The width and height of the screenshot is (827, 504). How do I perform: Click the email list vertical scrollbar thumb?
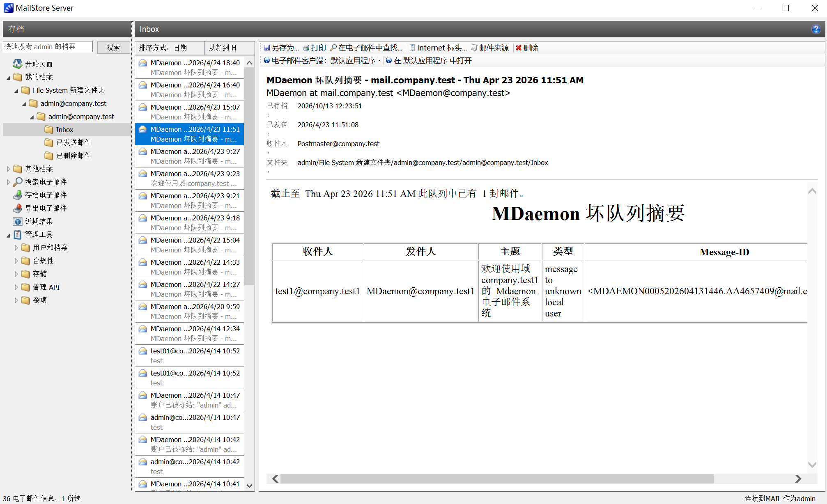pos(249,176)
